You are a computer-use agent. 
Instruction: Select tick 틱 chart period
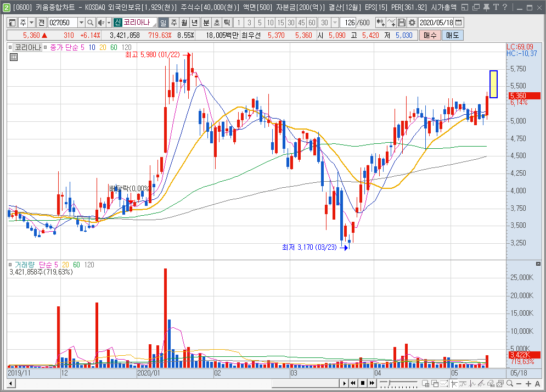227,23
